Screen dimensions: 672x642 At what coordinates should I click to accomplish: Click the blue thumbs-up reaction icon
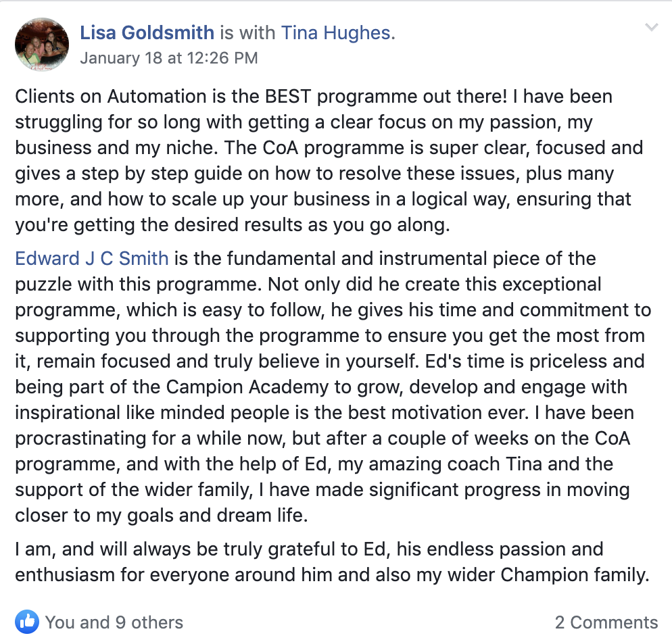pos(27,621)
